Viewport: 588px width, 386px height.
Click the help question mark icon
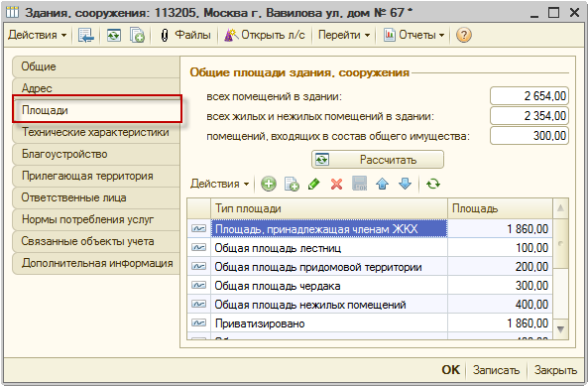pos(463,35)
